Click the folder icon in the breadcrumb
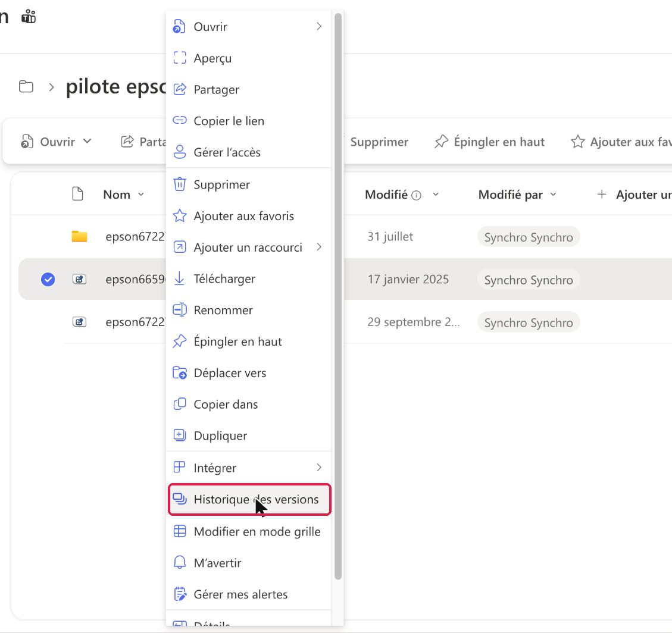 point(26,86)
